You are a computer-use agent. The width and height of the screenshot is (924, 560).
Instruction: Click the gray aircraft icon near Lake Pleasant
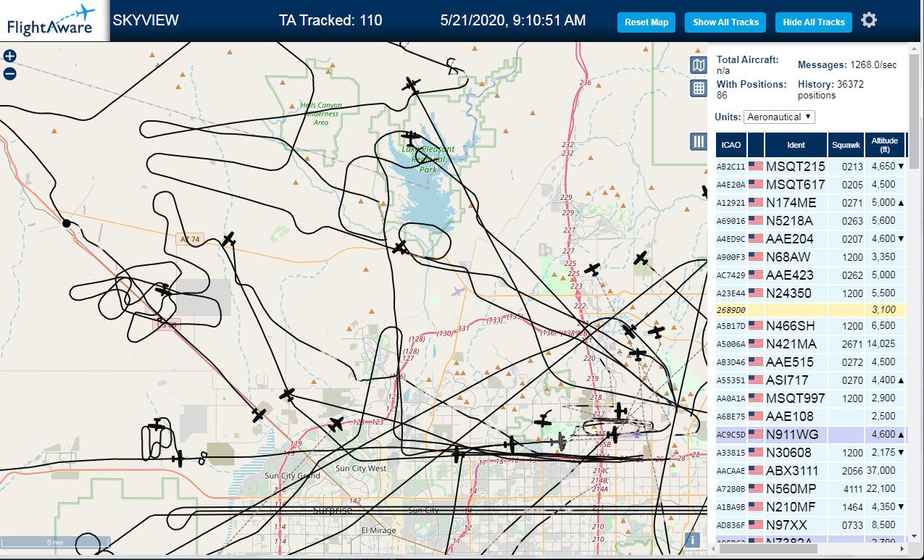(x=457, y=292)
